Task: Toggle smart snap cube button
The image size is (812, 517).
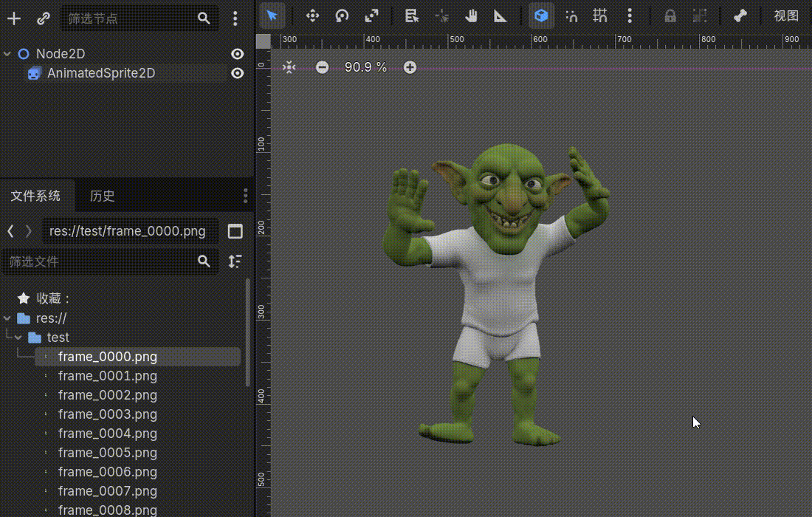Action: click(541, 16)
